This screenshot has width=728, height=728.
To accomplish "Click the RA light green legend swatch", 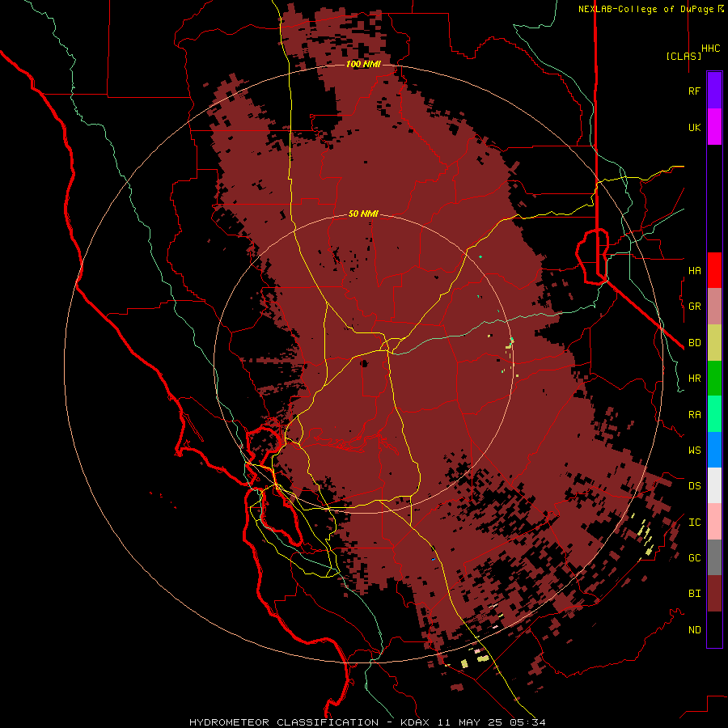I will point(714,414).
